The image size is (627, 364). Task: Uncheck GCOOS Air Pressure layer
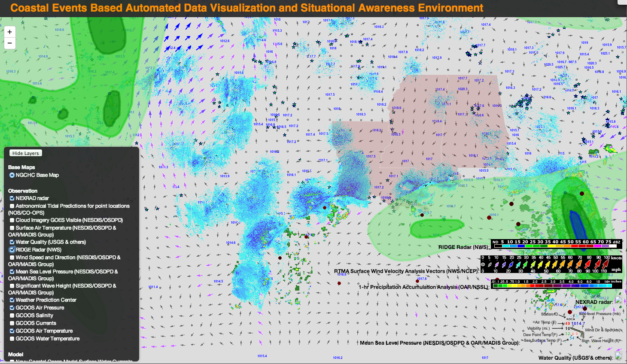coord(12,308)
